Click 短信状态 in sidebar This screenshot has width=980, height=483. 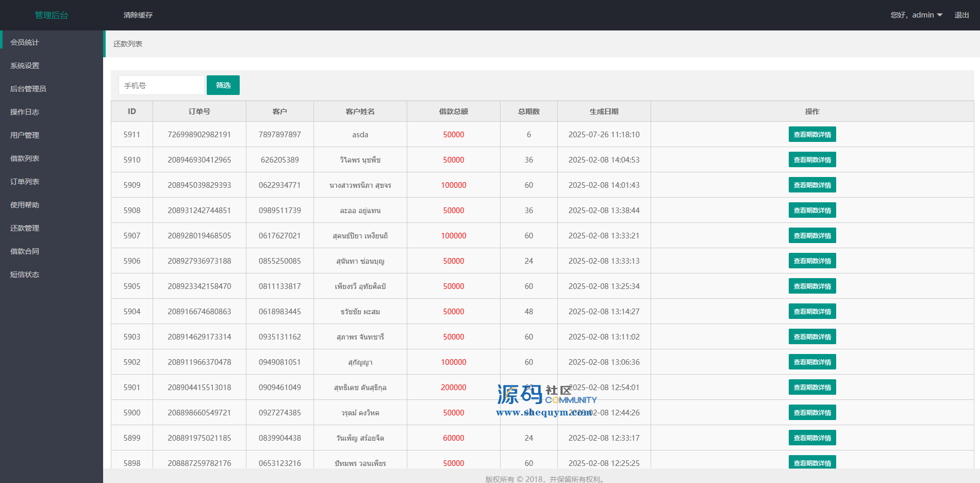coord(25,275)
